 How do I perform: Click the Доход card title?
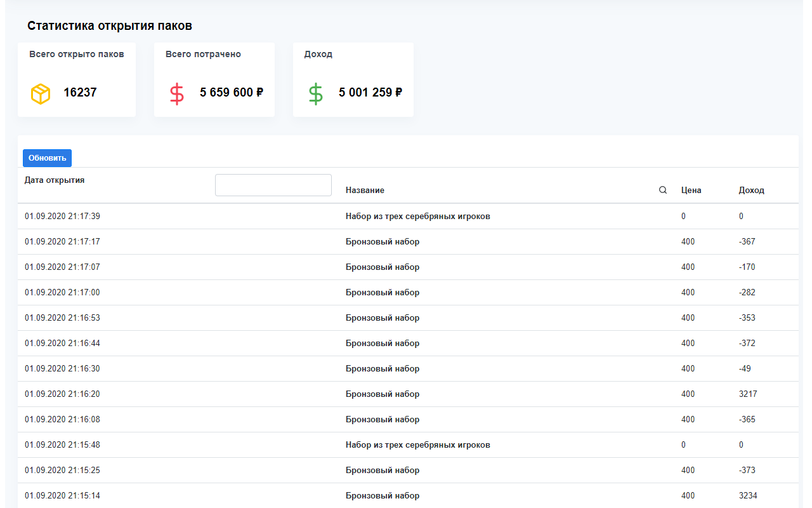click(318, 54)
